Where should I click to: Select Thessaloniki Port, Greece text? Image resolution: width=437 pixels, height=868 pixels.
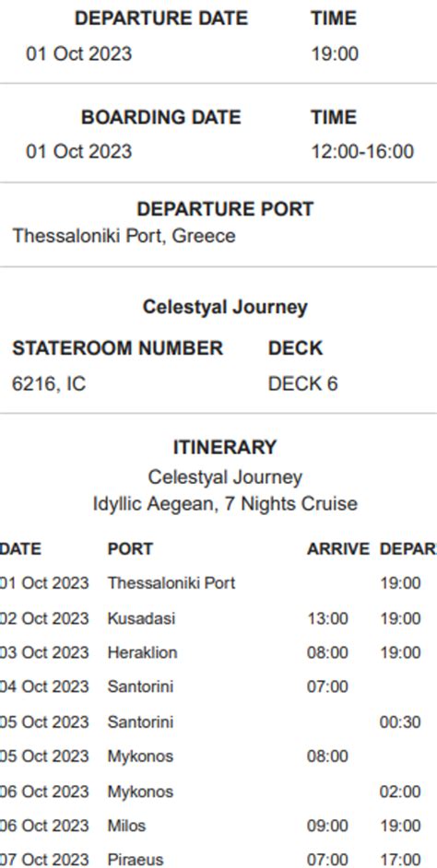pyautogui.click(x=124, y=236)
